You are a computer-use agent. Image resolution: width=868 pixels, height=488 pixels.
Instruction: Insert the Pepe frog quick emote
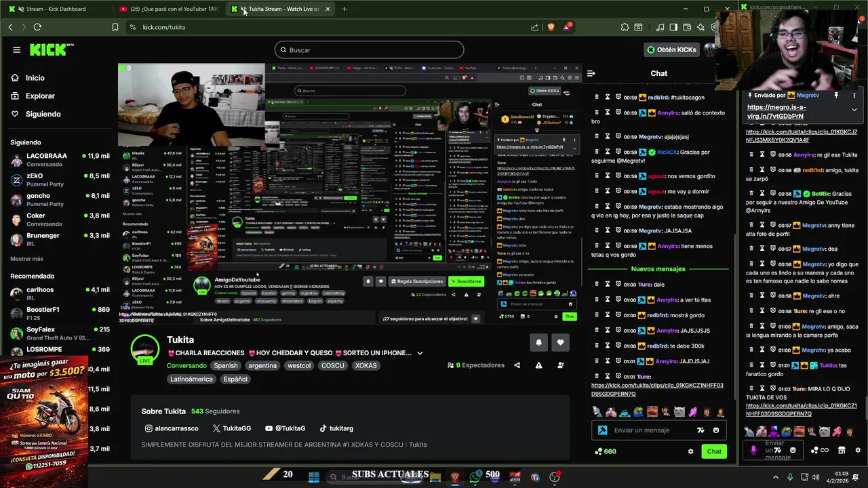pyautogui.click(x=638, y=411)
